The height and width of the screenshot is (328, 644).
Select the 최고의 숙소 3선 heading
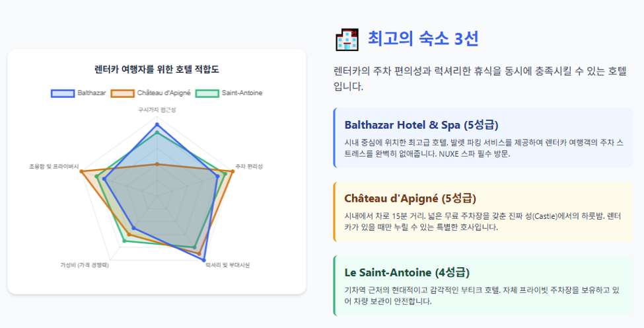[x=423, y=39]
